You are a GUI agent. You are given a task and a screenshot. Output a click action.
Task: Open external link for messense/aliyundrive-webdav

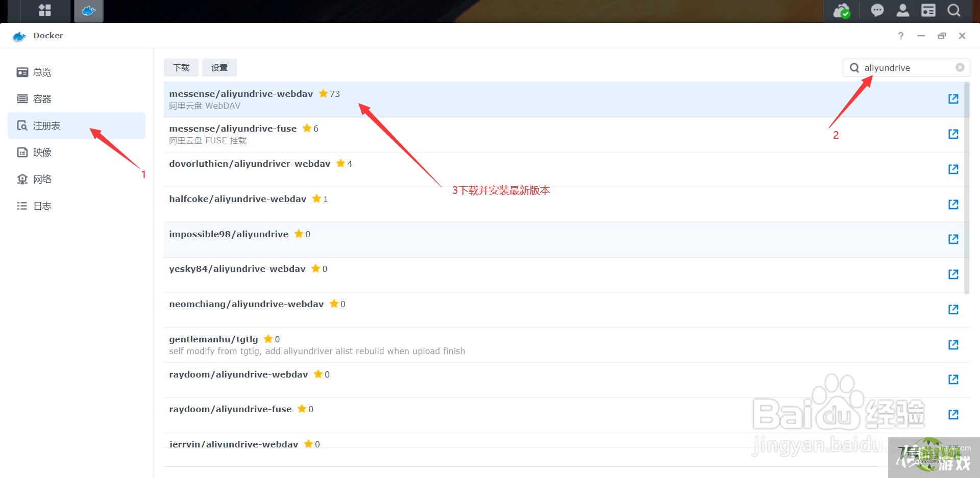click(953, 98)
